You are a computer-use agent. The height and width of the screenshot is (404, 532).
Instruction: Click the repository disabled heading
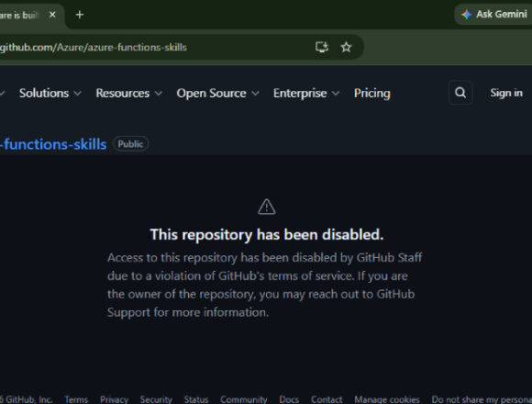tap(267, 234)
